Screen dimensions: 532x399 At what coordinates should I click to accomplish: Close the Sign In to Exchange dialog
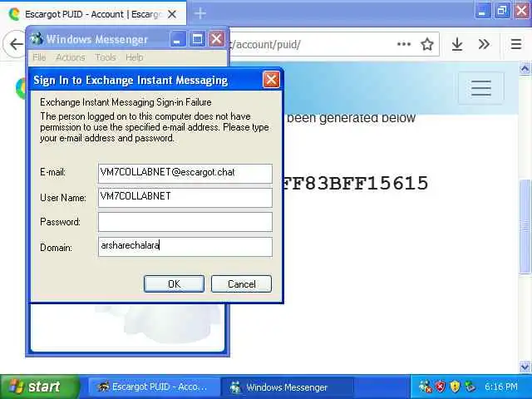click(271, 80)
